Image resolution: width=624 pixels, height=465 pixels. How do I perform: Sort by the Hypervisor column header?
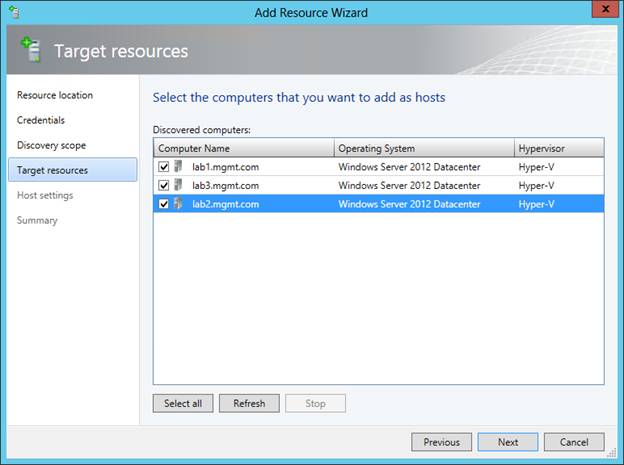point(559,148)
